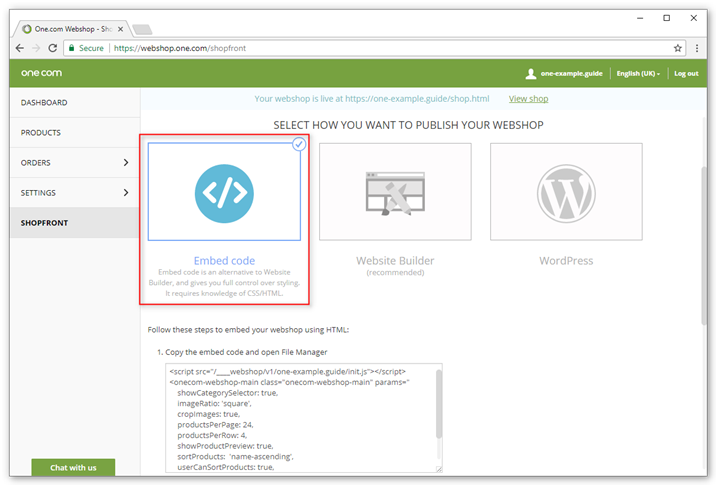Click the one-example.guide account name

(x=571, y=74)
